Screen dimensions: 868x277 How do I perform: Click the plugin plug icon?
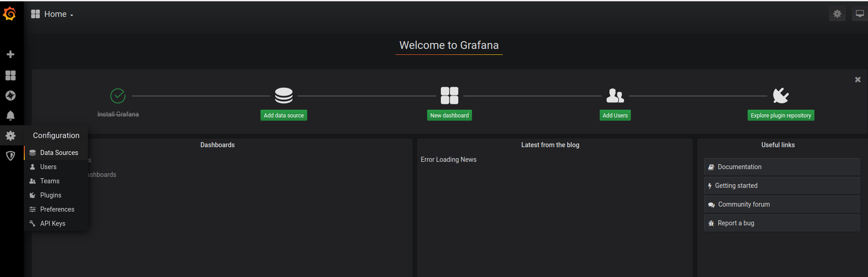tap(781, 96)
